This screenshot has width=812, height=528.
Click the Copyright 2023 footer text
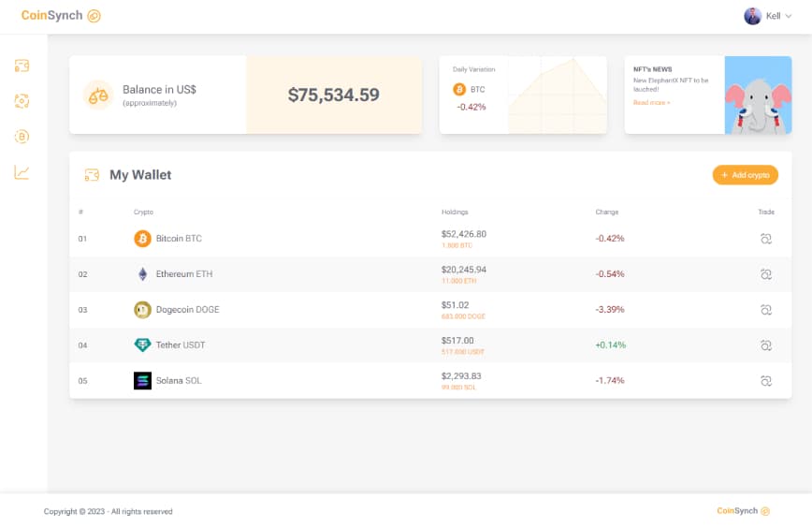click(x=108, y=511)
